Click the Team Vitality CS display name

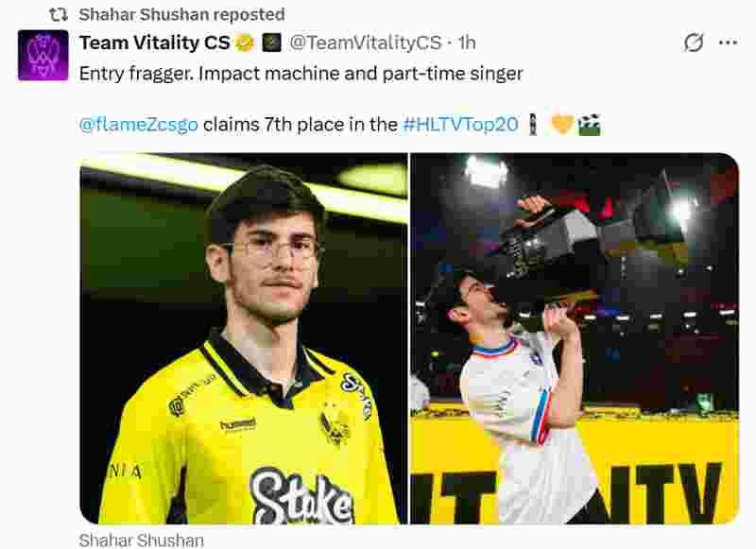[x=155, y=43]
